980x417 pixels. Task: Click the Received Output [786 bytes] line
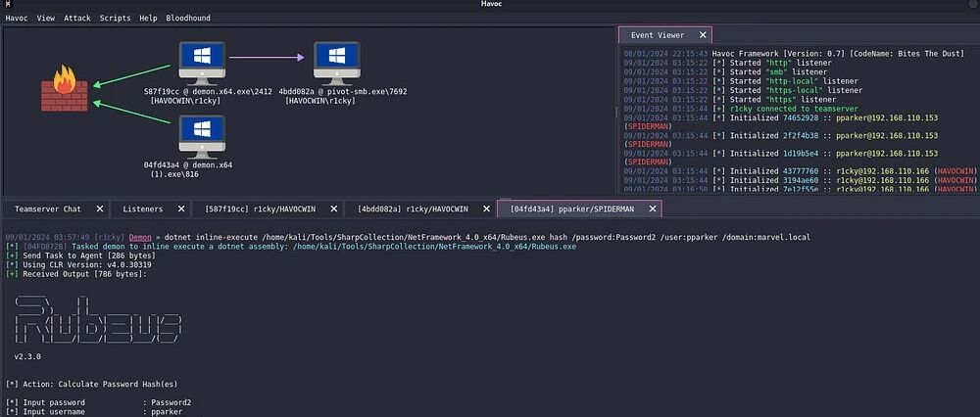coord(76,273)
